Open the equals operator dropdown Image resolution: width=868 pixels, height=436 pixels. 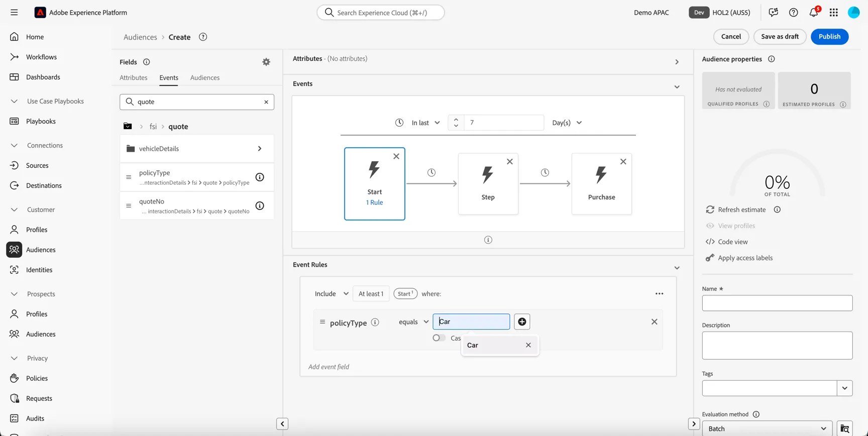[x=413, y=321]
